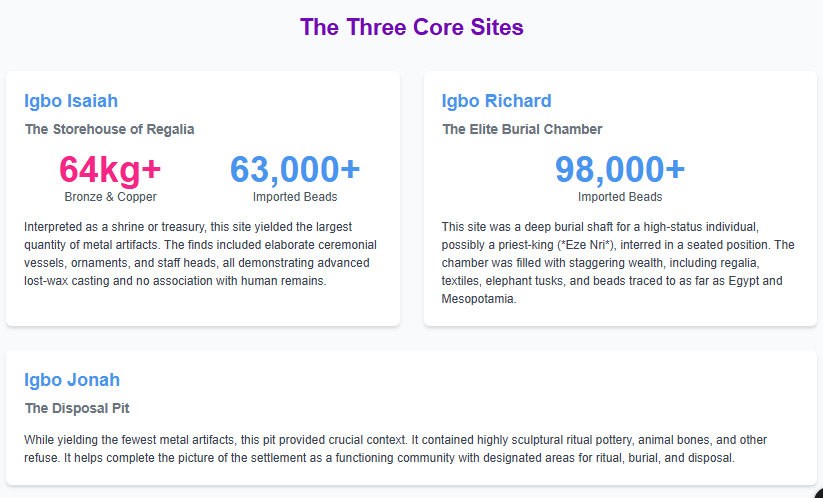This screenshot has width=823, height=498.
Task: Click the 98,000+ beads statistic
Action: (x=620, y=170)
